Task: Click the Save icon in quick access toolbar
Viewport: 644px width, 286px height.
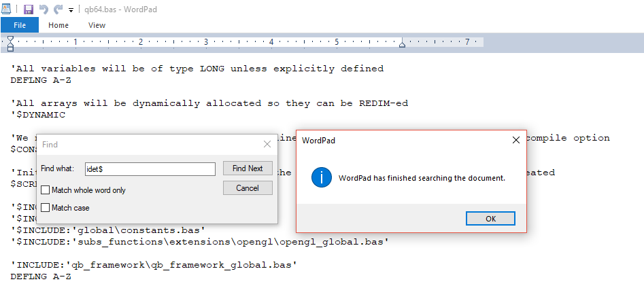Action: tap(28, 10)
